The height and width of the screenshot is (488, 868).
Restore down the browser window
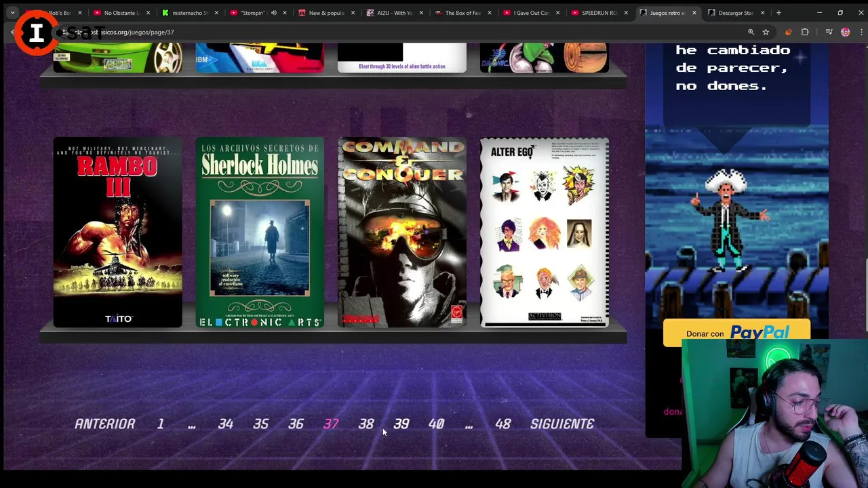(x=840, y=13)
